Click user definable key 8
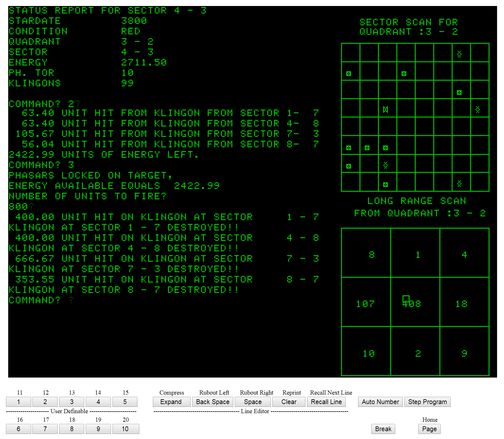This screenshot has height=439, width=504. pyautogui.click(x=72, y=429)
